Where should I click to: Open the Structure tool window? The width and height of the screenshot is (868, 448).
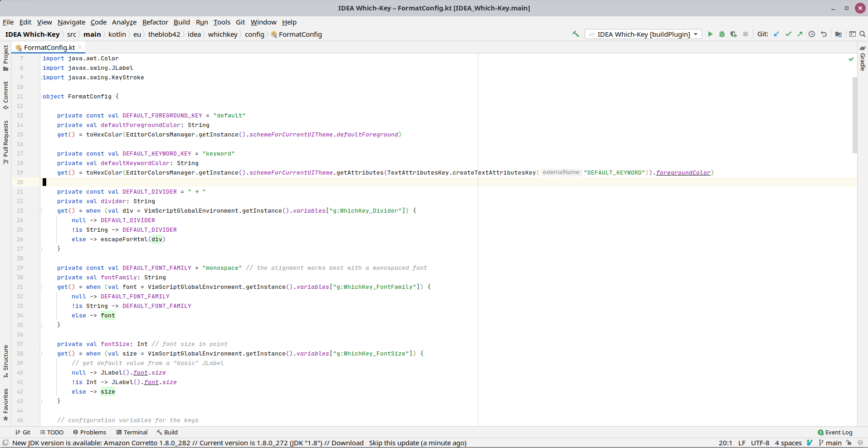5,361
